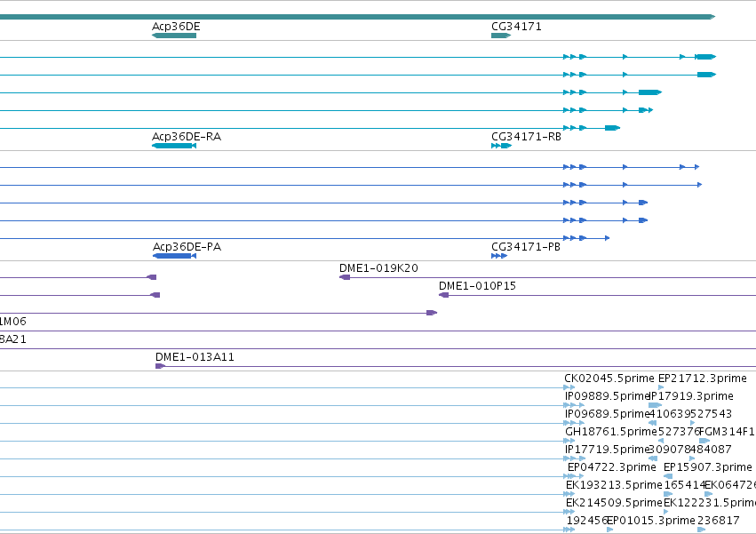Click the DME1-019K20 clone label
This screenshot has width=756, height=534.
click(x=378, y=268)
